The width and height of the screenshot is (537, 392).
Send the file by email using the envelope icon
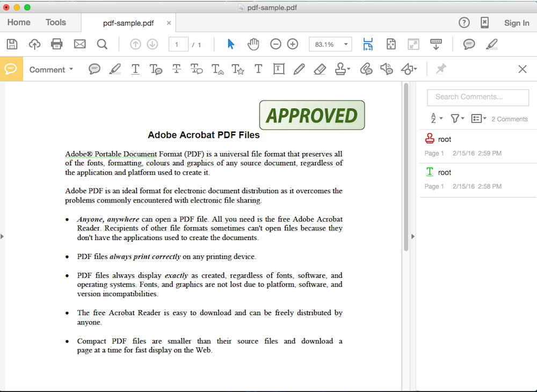pyautogui.click(x=80, y=44)
